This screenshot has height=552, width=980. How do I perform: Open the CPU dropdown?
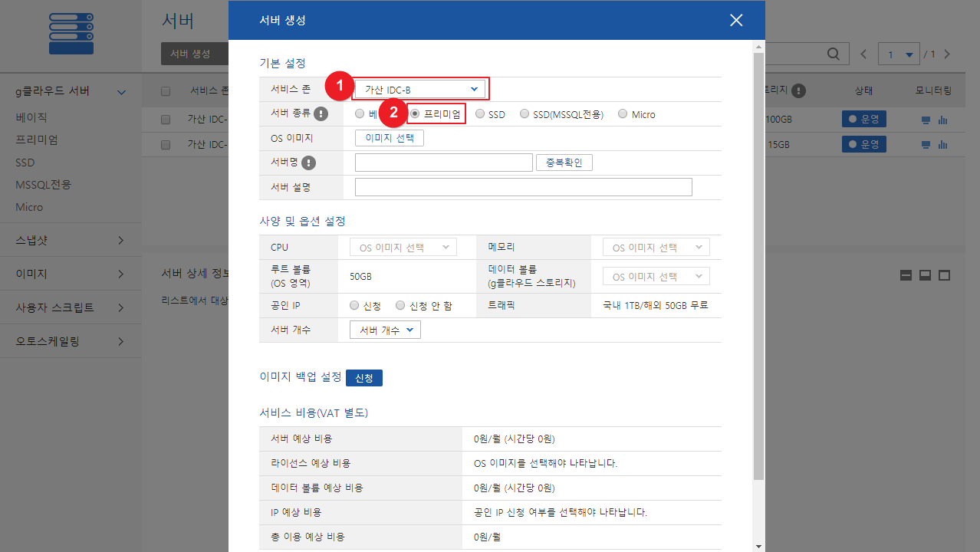click(403, 247)
